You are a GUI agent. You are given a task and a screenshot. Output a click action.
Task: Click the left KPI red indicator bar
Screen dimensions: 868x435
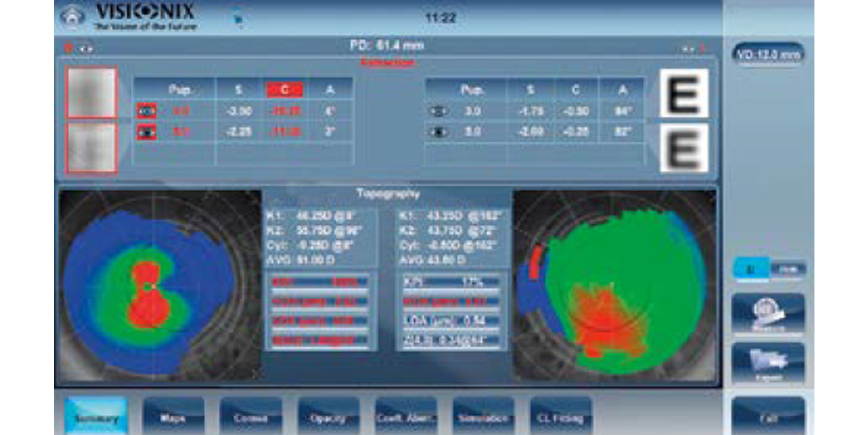[319, 282]
